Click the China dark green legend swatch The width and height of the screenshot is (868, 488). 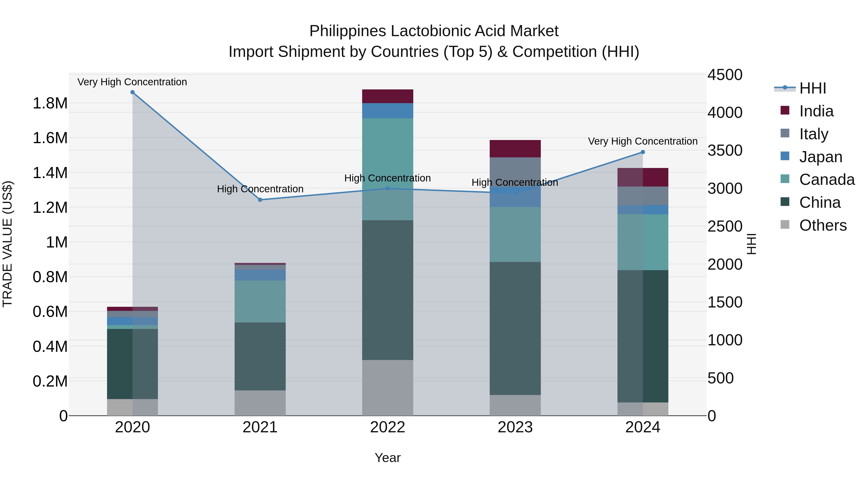785,201
